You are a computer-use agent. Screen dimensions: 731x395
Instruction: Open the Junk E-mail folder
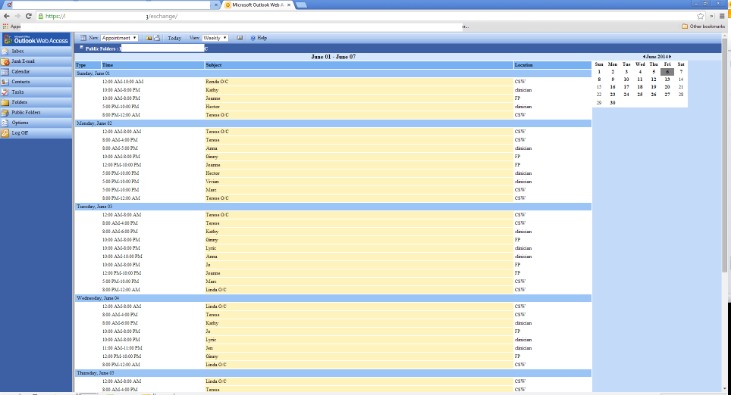click(35, 62)
